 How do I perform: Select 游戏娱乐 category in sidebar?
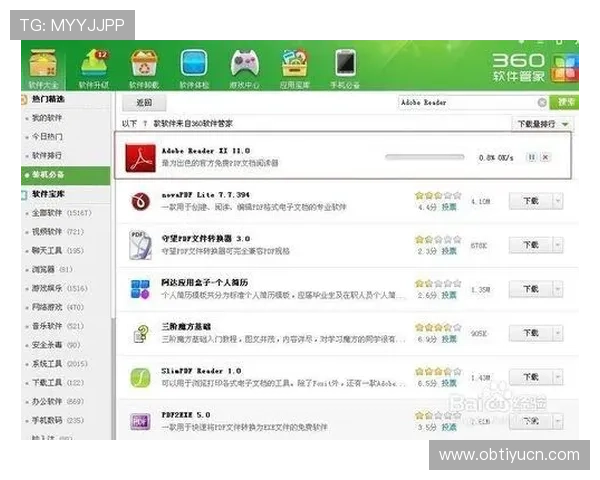click(60, 288)
